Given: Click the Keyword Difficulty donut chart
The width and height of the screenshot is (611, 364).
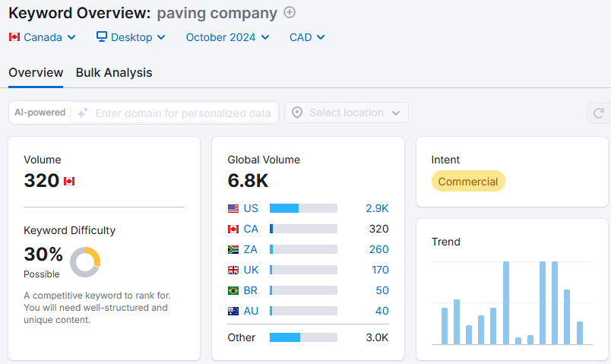Looking at the screenshot, I should pos(85,262).
